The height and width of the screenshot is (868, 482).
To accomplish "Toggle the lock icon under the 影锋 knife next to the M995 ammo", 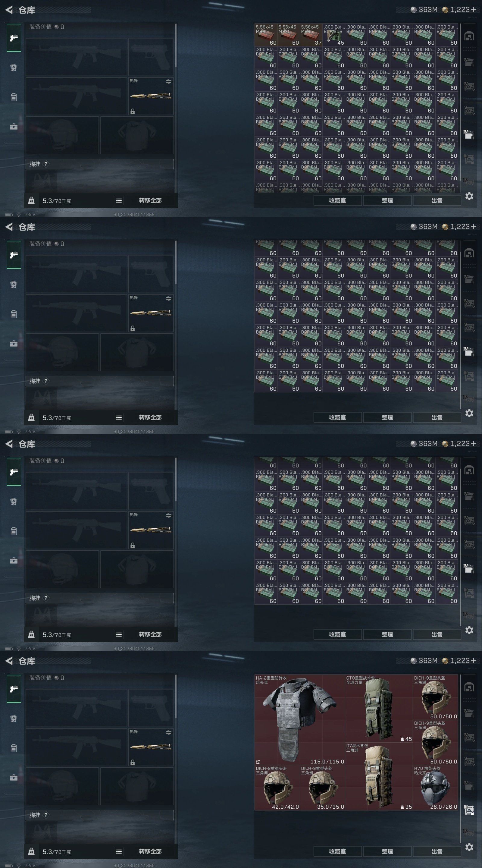I will [133, 112].
